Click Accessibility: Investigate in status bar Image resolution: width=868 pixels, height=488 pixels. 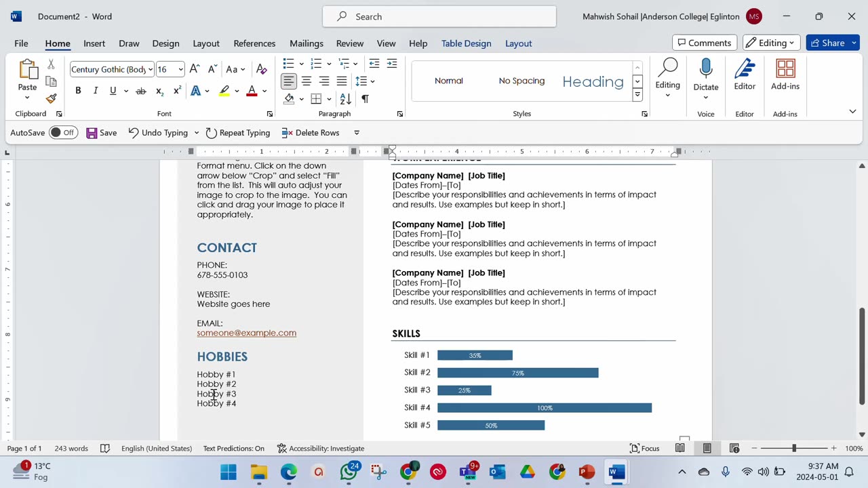[321, 448]
